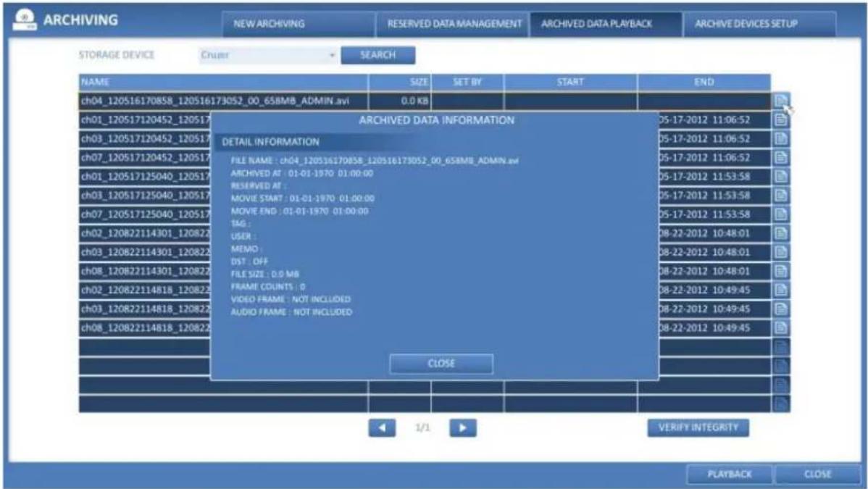Open detail info icon for ch03_120517125040 row
The image size is (868, 489).
[780, 195]
